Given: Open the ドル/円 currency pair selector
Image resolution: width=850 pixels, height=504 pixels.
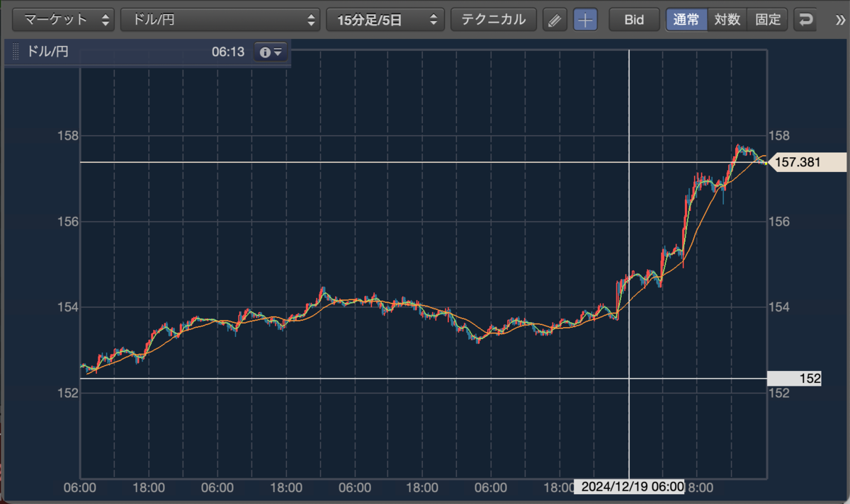Looking at the screenshot, I should 220,19.
